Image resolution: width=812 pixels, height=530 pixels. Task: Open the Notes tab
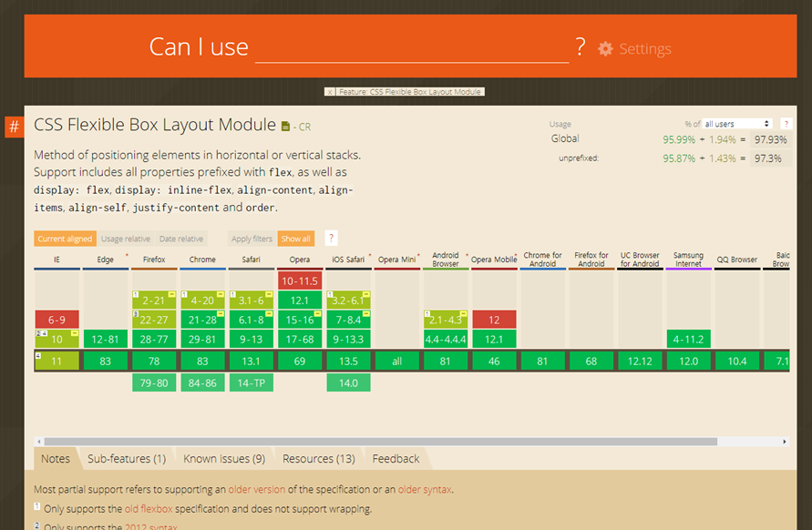pyautogui.click(x=56, y=459)
